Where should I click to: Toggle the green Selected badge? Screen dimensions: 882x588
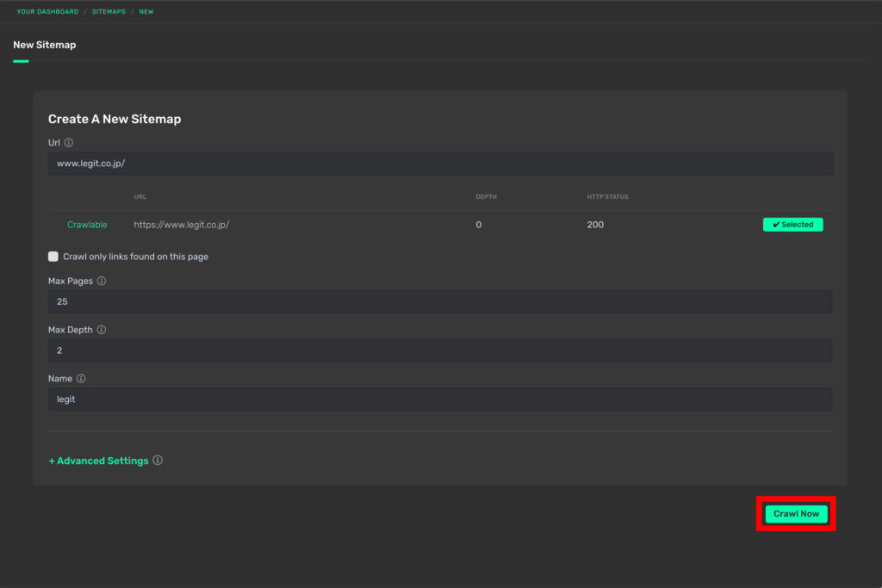point(792,225)
